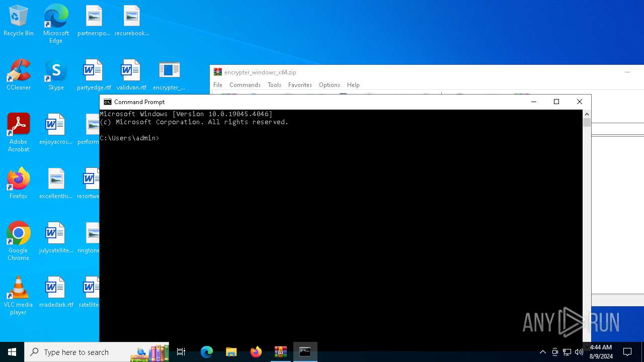Show hidden system tray icons
The width and height of the screenshot is (644, 362).
pyautogui.click(x=542, y=352)
